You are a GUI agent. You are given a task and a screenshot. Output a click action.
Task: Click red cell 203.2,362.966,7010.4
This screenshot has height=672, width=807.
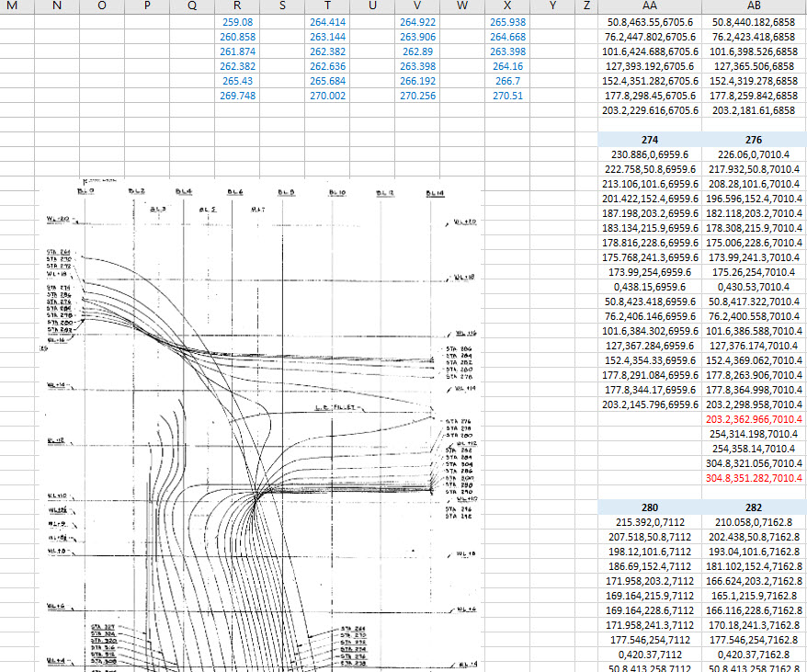tap(753, 419)
